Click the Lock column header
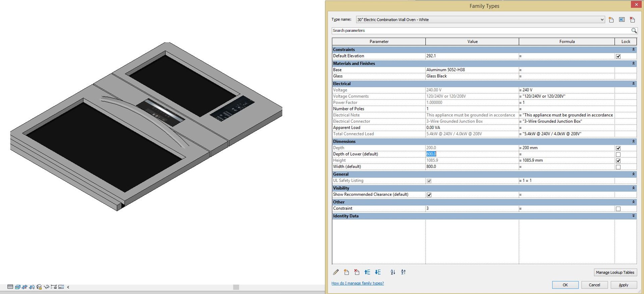Screen dimensions: 644x294 (x=626, y=42)
